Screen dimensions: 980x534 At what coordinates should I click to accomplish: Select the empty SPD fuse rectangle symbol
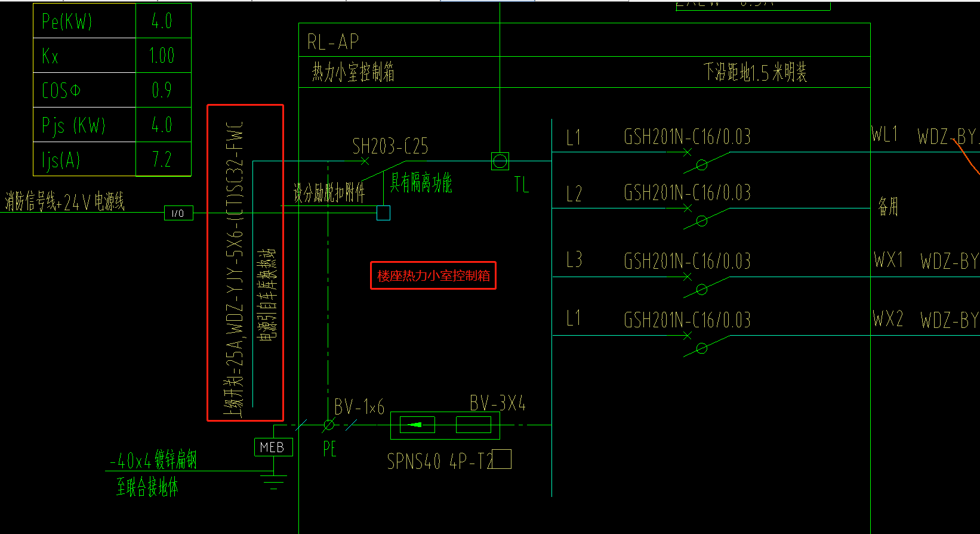click(x=473, y=425)
